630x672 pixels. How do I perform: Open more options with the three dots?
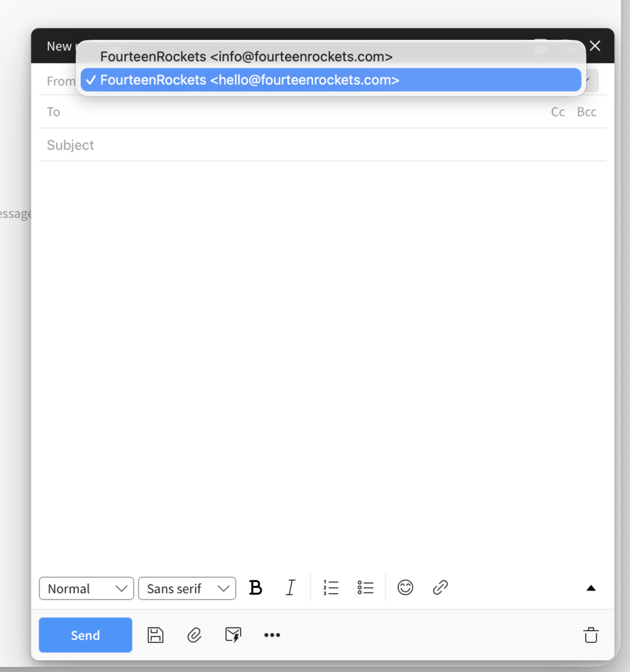click(x=272, y=635)
